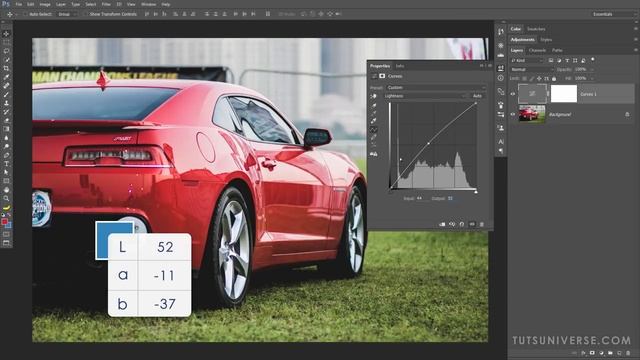The height and width of the screenshot is (360, 640).
Task: Delete the Curves adjustment via trash icon
Action: click(482, 224)
